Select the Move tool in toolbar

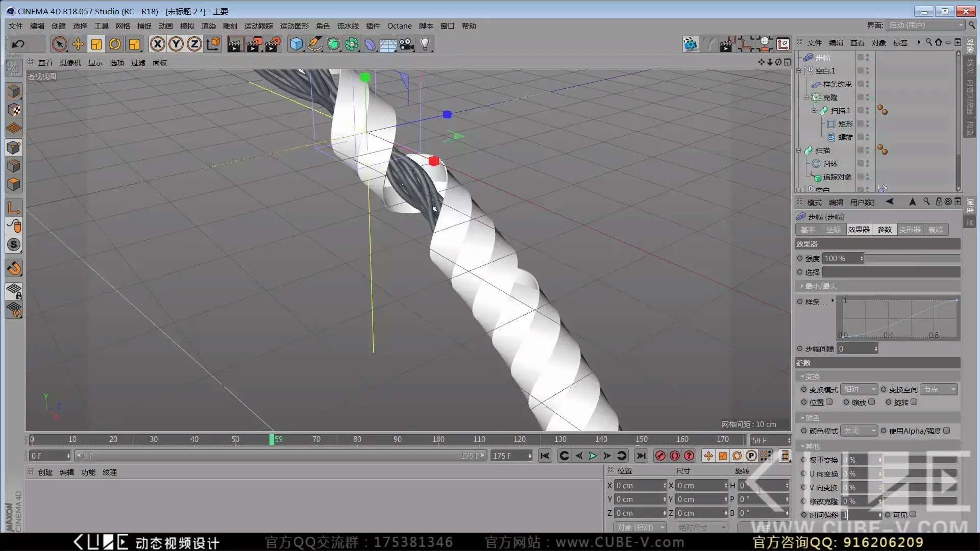[x=78, y=44]
